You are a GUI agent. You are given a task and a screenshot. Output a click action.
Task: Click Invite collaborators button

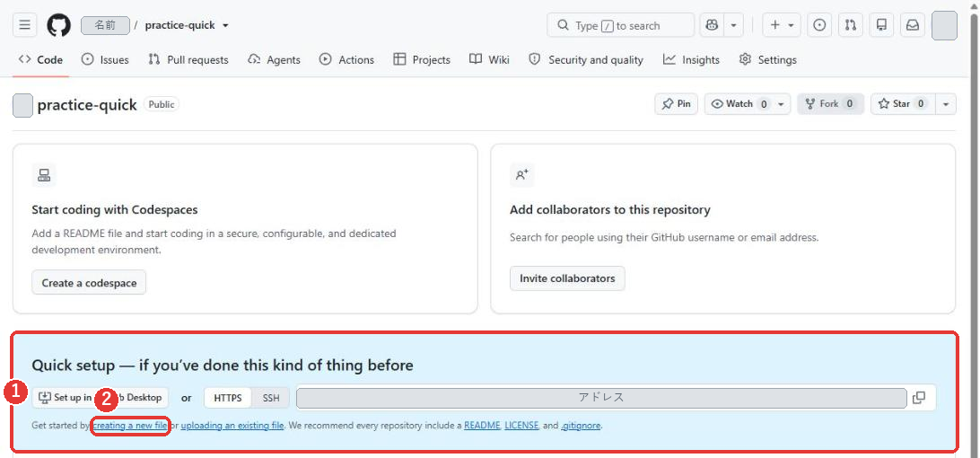coord(567,278)
